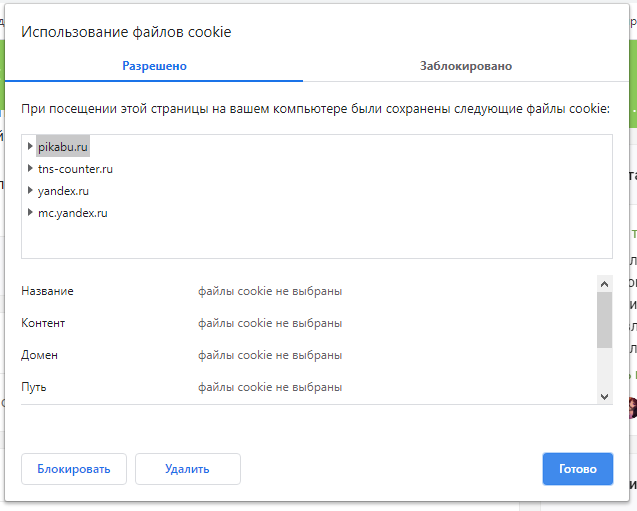Click the Путь field value text
Screen dimensions: 637x511
(270, 387)
